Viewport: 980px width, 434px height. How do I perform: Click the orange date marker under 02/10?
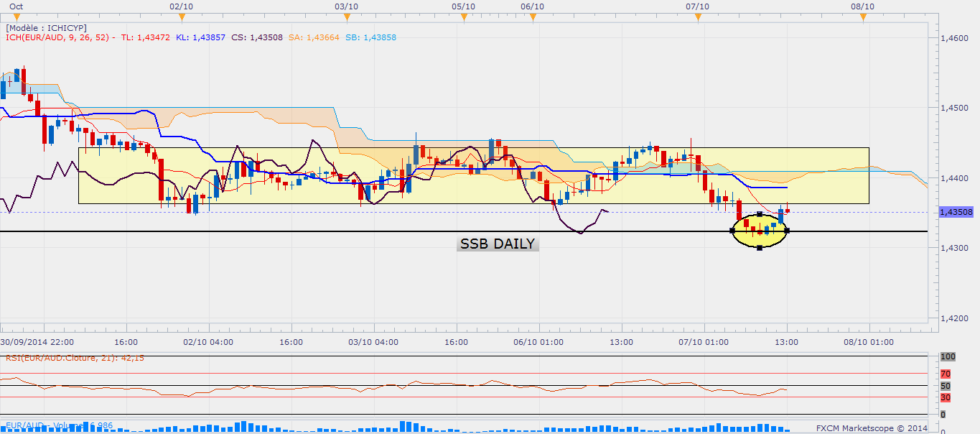point(182,17)
